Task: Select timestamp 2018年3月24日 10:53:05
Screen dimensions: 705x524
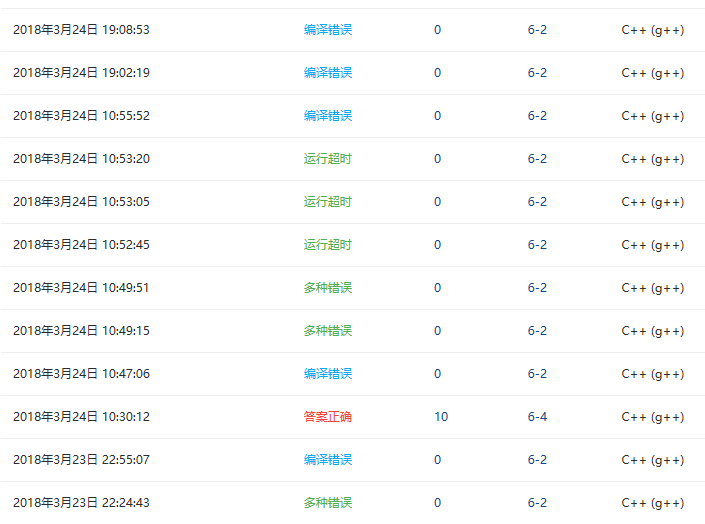Action: tap(81, 202)
